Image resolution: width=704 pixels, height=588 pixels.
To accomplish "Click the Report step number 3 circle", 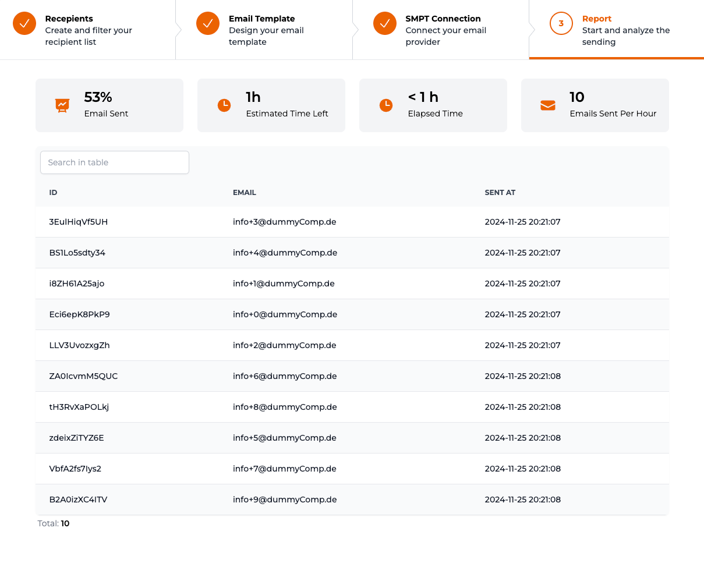I will click(x=561, y=23).
